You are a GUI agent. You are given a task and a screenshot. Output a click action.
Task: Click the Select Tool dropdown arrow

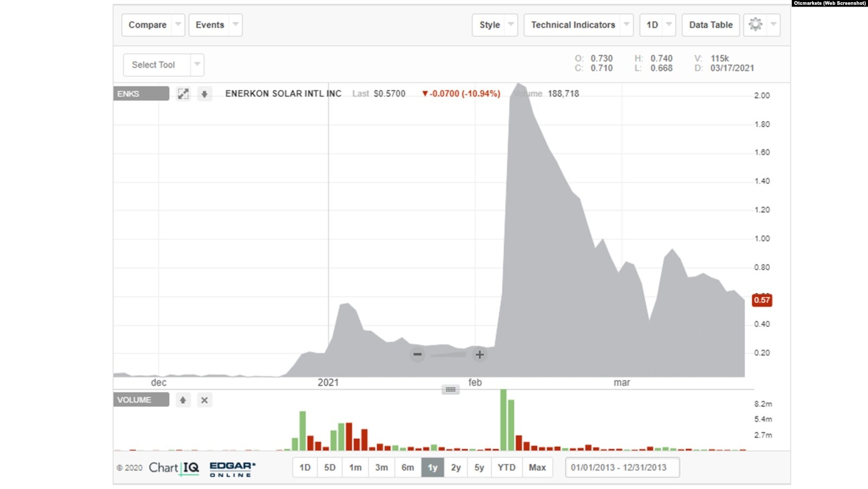tap(197, 65)
